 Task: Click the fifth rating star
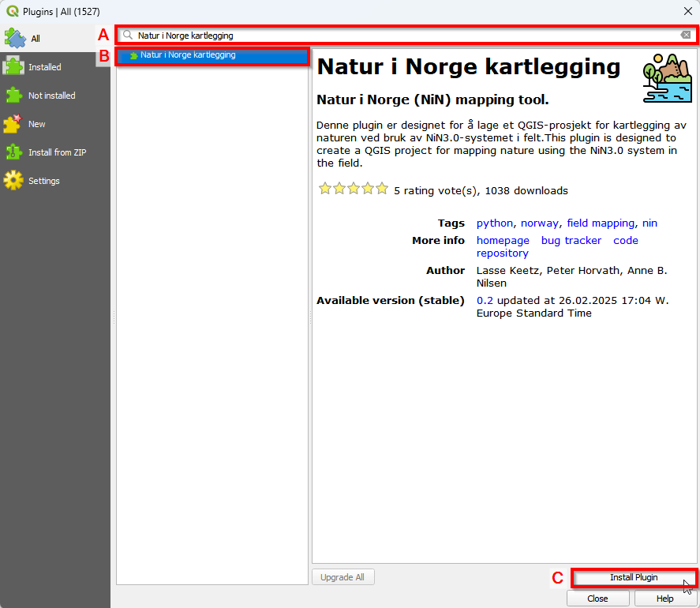[382, 189]
